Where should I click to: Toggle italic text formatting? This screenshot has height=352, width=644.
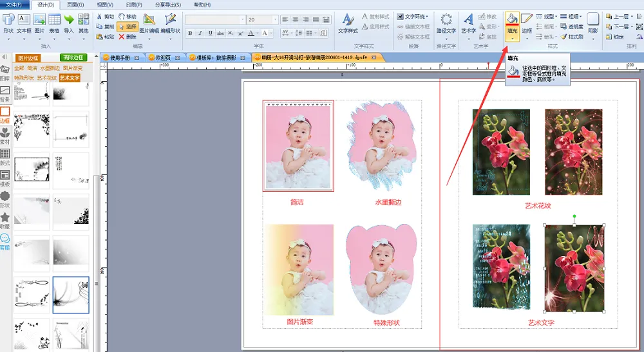point(200,33)
